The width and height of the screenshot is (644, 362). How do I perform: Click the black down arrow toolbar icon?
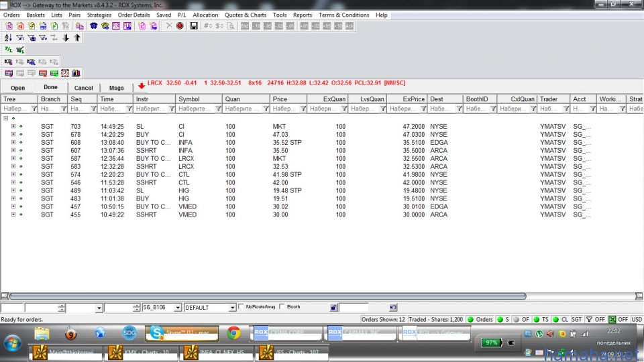click(66, 38)
